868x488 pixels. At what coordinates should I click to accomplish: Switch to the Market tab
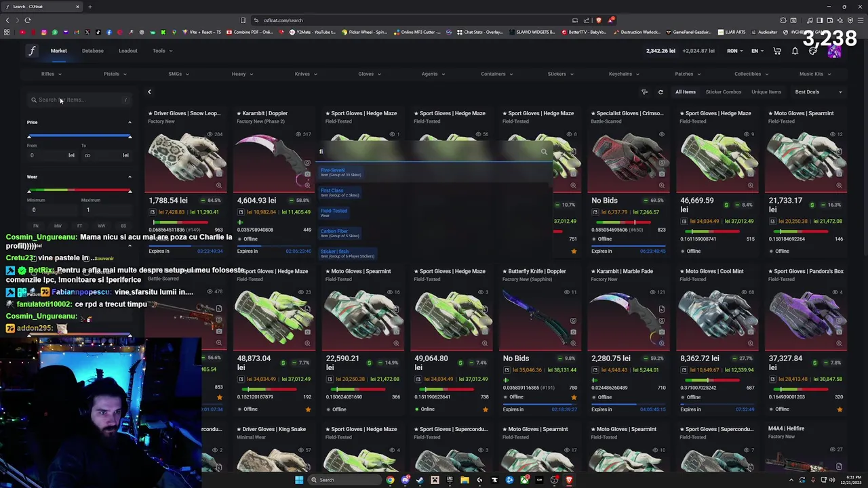coord(59,51)
